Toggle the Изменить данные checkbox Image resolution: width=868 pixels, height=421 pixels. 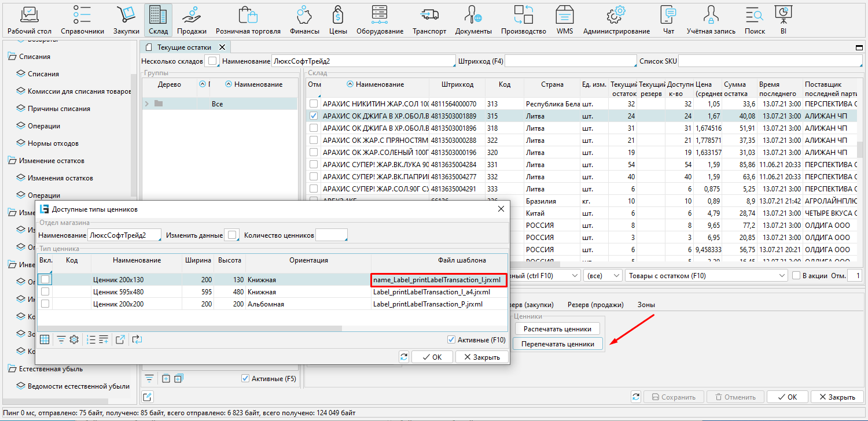pyautogui.click(x=231, y=235)
